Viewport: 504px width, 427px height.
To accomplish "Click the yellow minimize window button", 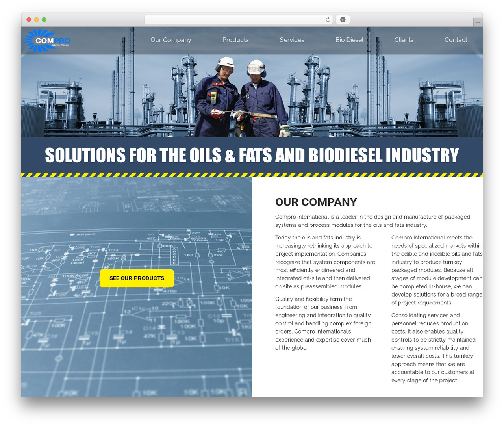I will 37,20.
